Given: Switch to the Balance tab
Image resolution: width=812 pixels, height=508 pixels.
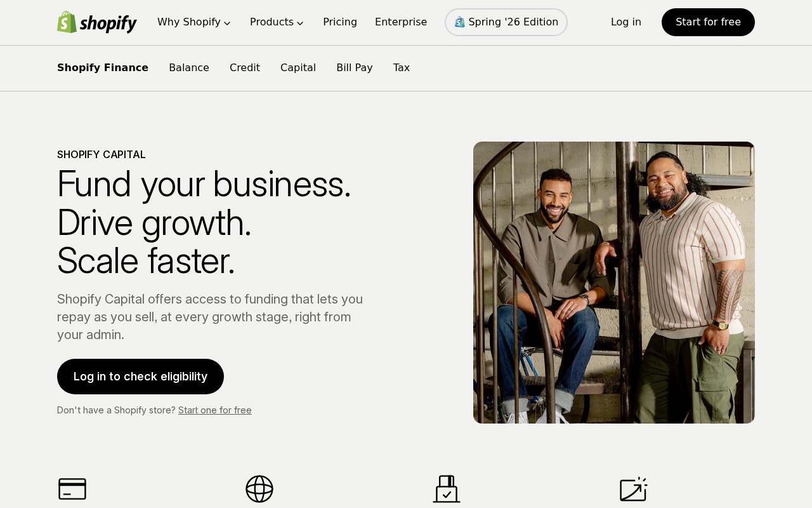Looking at the screenshot, I should click(x=189, y=68).
